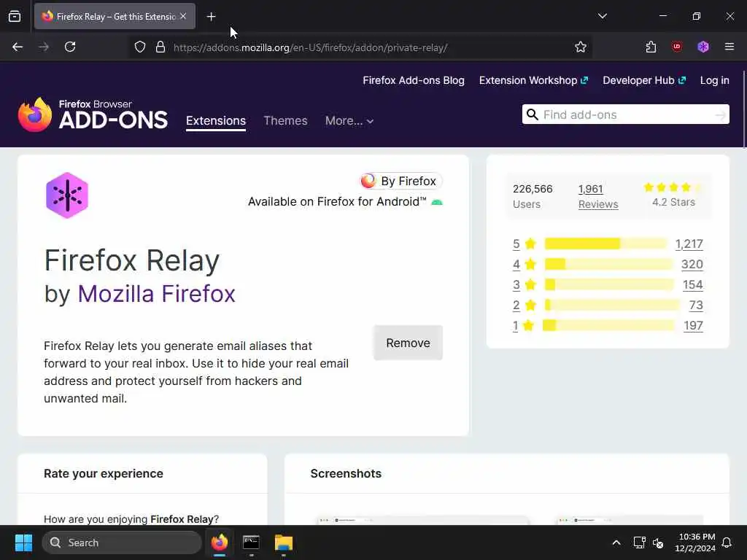The height and width of the screenshot is (560, 747).
Task: Open terminal app in taskbar
Action: pyautogui.click(x=251, y=542)
